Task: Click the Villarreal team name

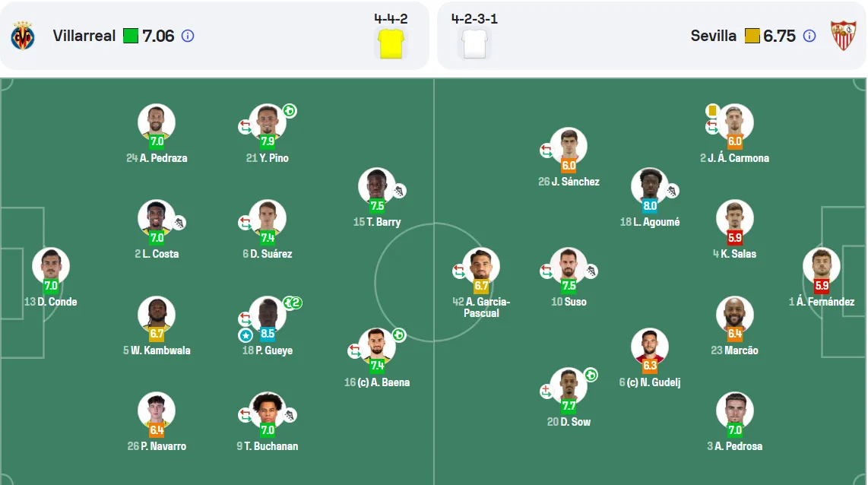Action: pos(84,36)
